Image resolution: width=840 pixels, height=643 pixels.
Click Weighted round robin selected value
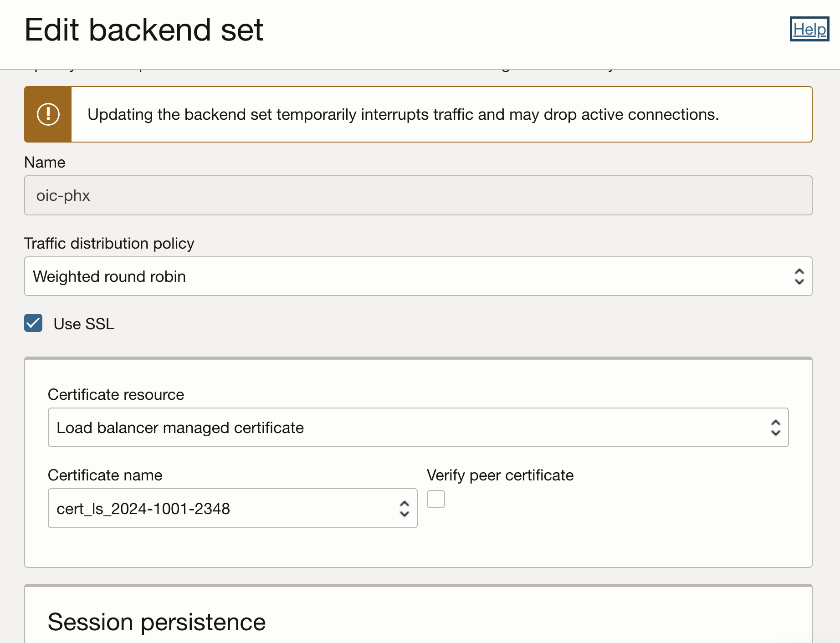tap(109, 276)
